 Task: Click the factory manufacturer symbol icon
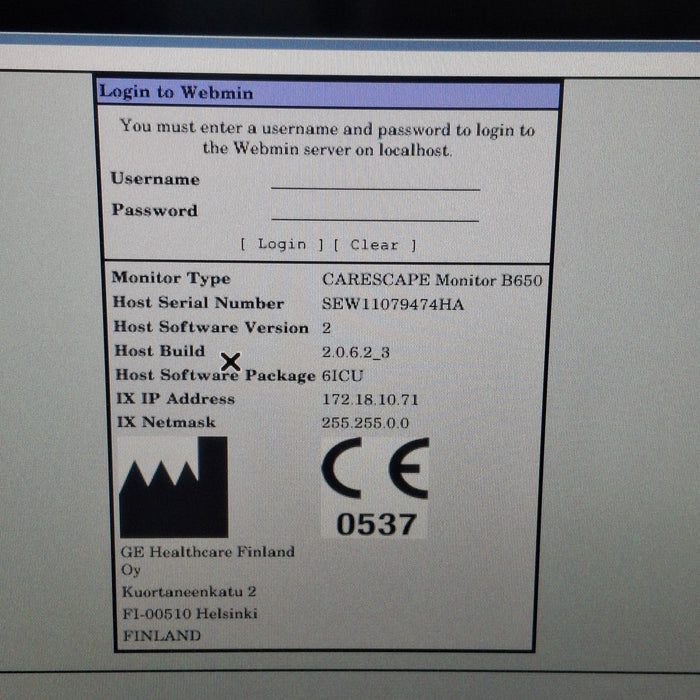click(x=173, y=488)
